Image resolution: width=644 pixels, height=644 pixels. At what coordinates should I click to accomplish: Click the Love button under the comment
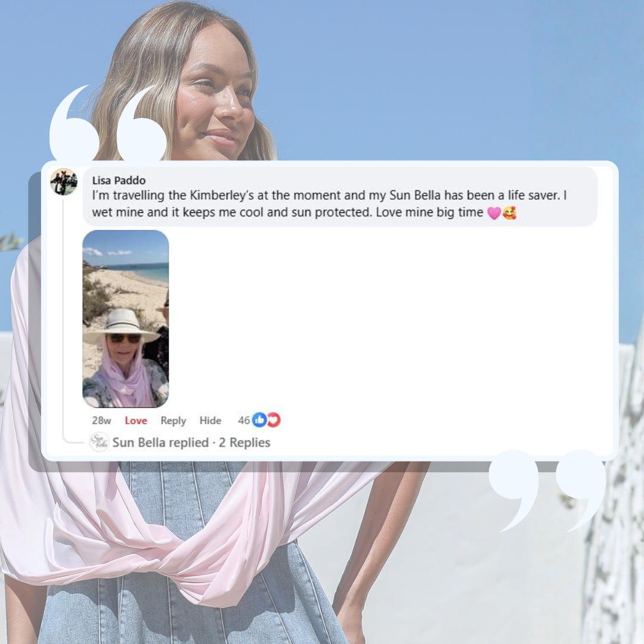point(136,420)
